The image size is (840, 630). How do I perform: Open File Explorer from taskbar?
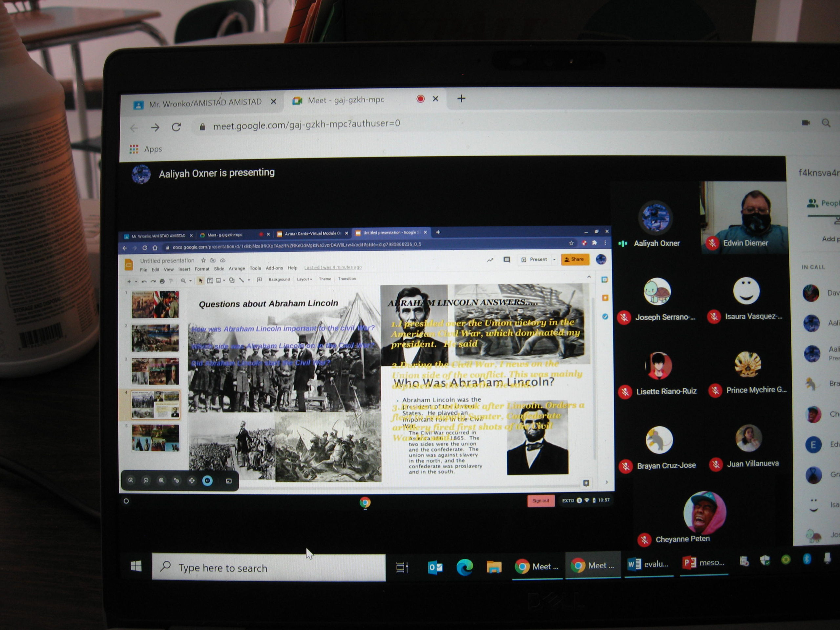[494, 567]
